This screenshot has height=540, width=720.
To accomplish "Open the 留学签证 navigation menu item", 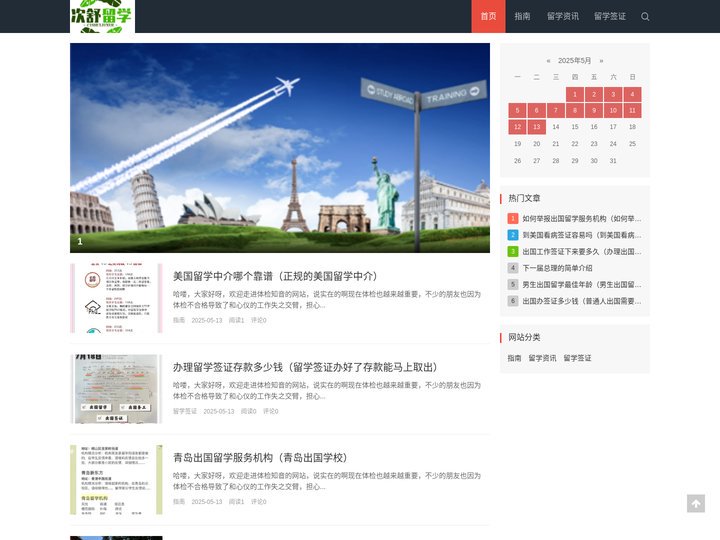I will tap(610, 17).
